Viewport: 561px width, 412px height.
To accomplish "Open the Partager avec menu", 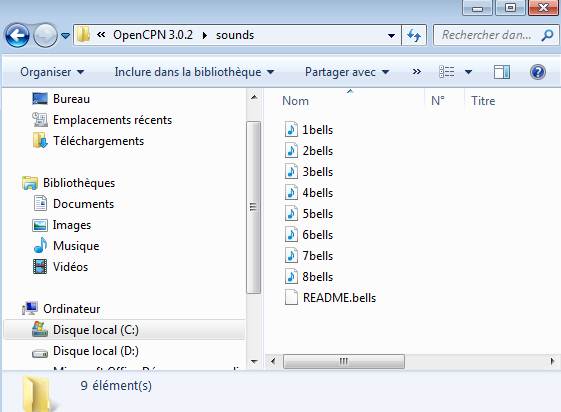I will (347, 72).
